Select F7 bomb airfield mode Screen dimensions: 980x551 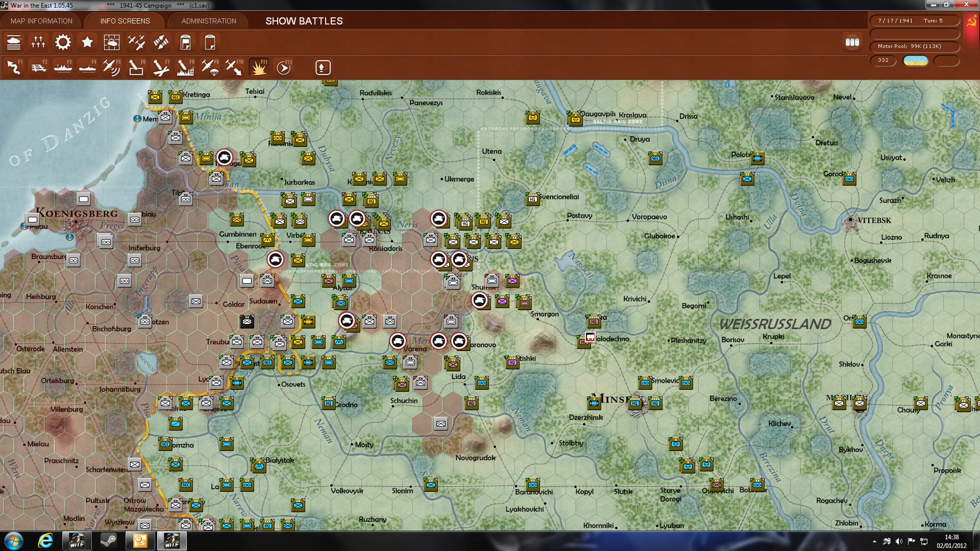[x=161, y=67]
